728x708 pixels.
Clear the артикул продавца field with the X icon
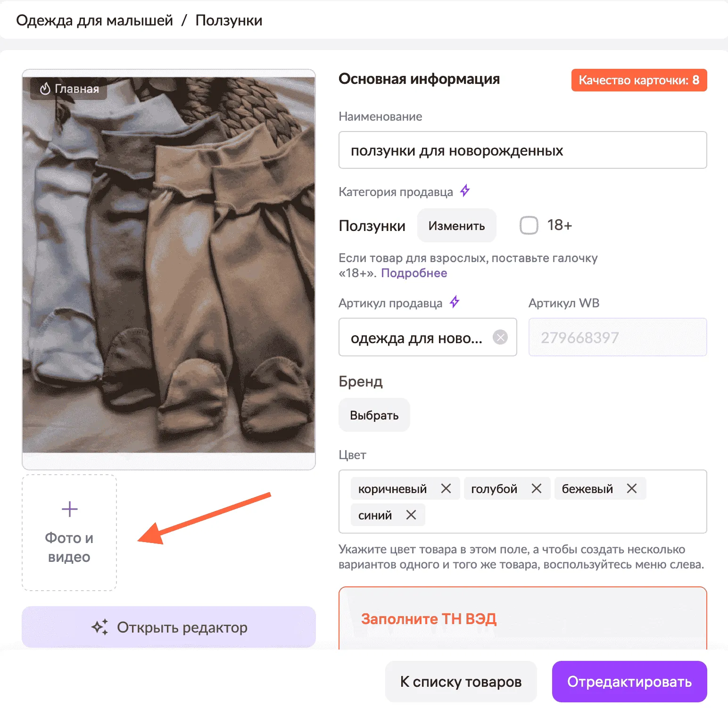pos(501,337)
